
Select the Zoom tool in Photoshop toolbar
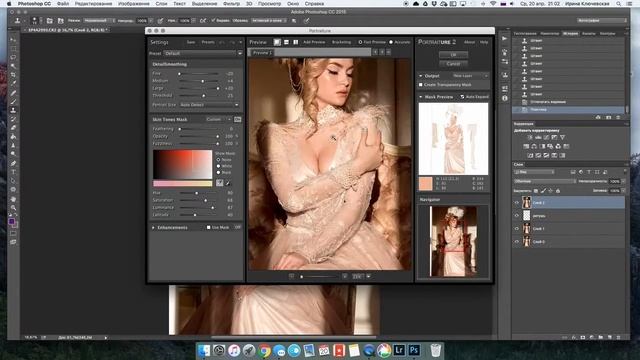[13, 208]
